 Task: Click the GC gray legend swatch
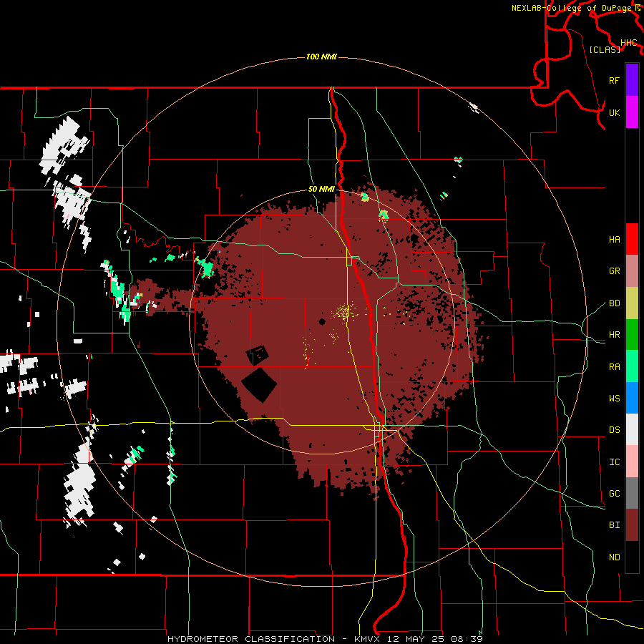pyautogui.click(x=632, y=493)
